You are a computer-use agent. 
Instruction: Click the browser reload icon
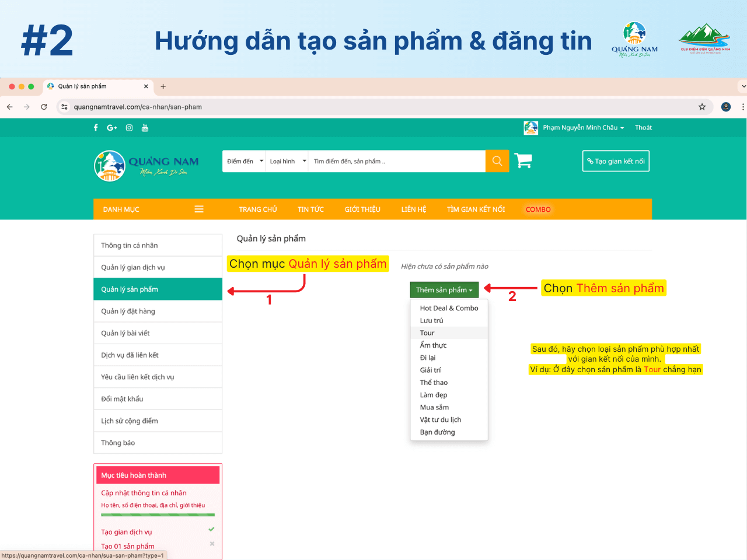[44, 107]
